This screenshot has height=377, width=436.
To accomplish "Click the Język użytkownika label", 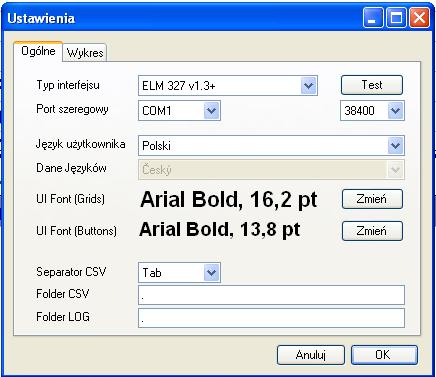I will point(81,144).
